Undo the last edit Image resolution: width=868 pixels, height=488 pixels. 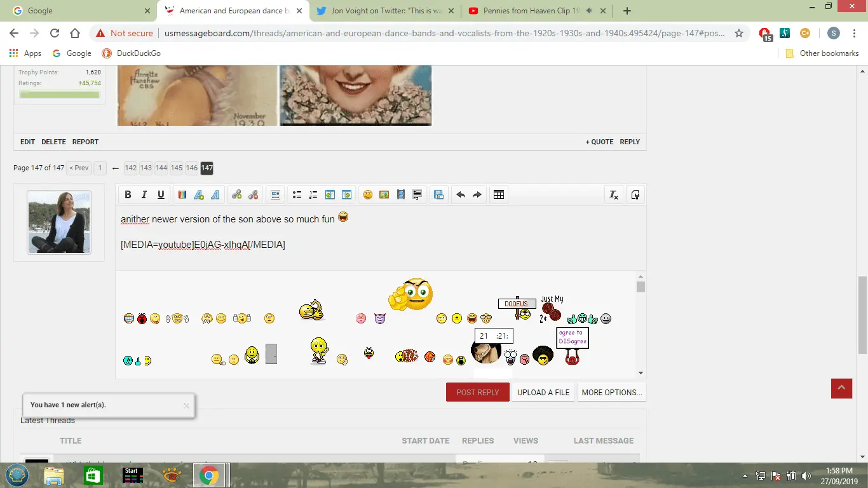click(461, 195)
